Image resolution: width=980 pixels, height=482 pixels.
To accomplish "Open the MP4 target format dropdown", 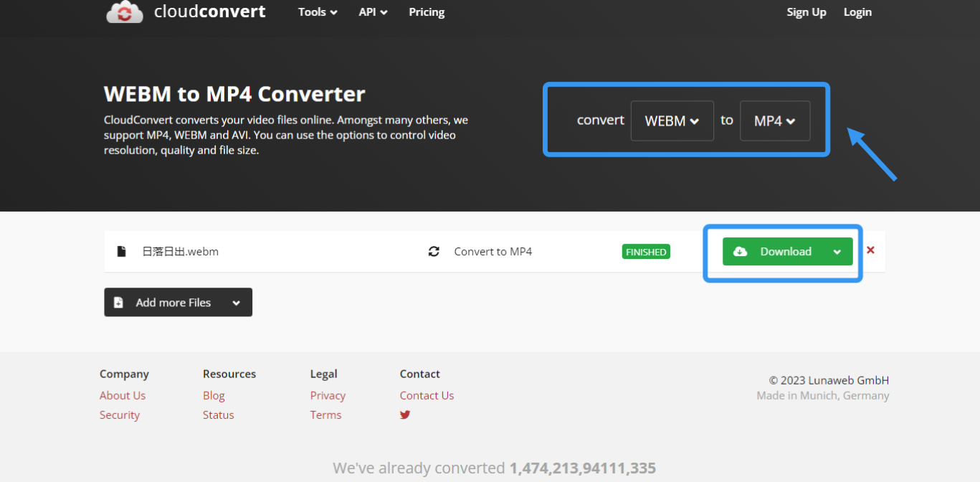I will point(775,120).
